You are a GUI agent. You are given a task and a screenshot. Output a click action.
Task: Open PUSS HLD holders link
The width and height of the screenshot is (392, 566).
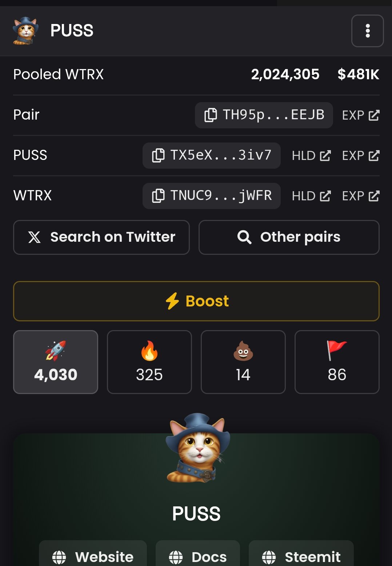tap(311, 156)
